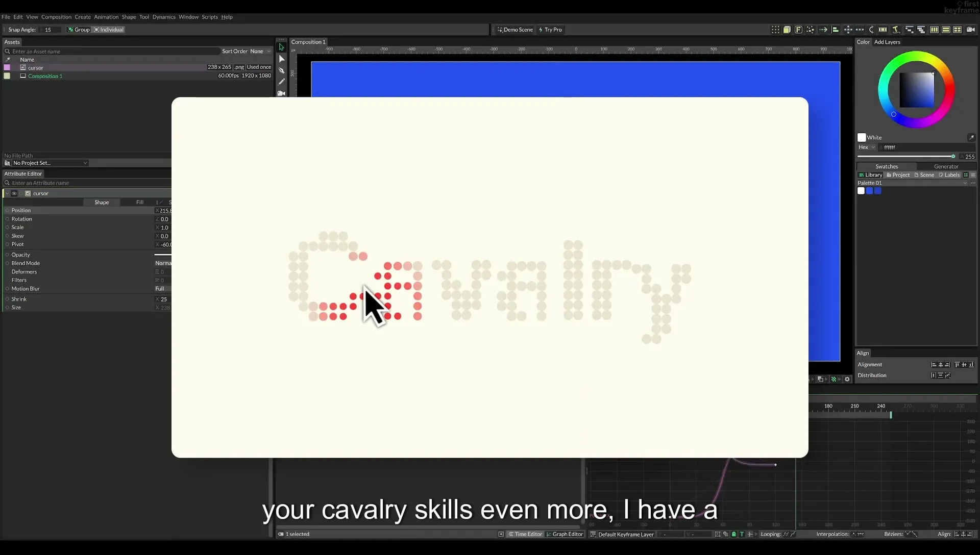Click the text-on-path T icon in toolbar
The width and height of the screenshot is (980, 555).
point(896,30)
